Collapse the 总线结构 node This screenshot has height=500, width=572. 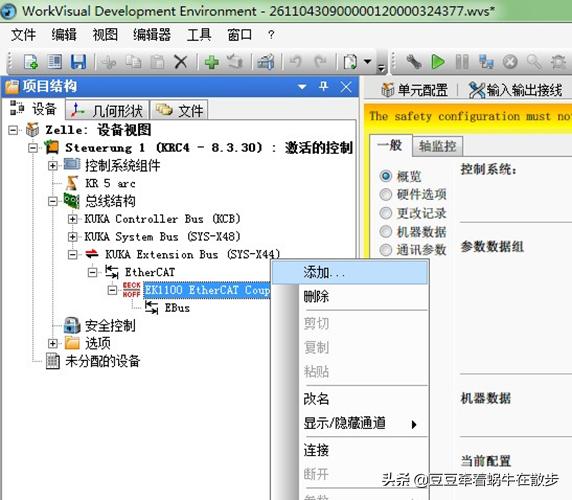[53, 201]
